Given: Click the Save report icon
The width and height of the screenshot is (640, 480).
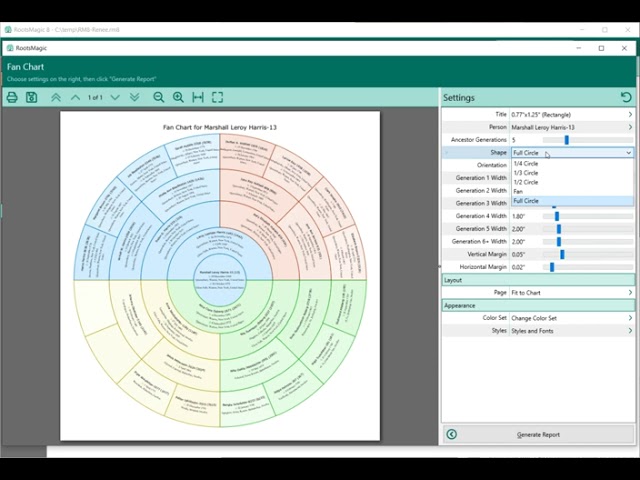Looking at the screenshot, I should pos(32,97).
